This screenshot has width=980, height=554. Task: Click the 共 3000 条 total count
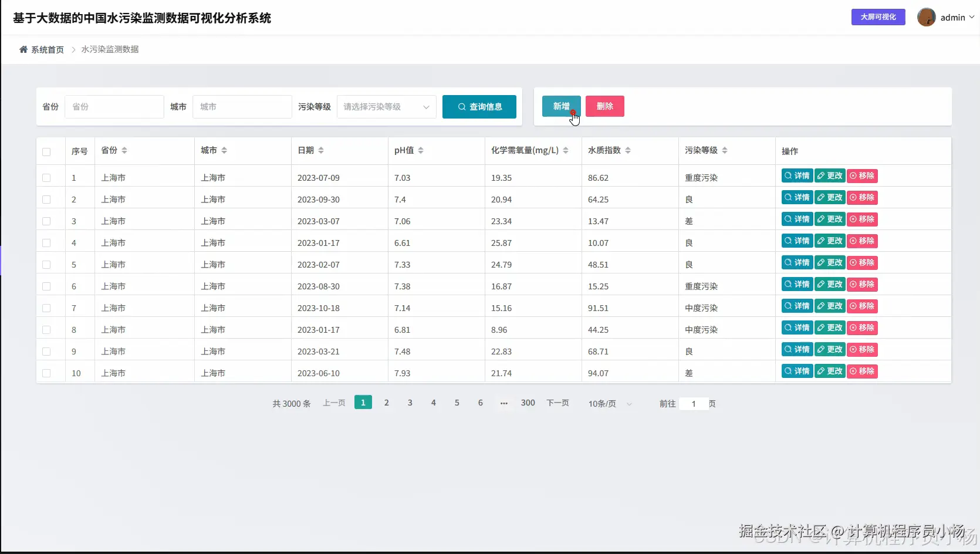[292, 404]
